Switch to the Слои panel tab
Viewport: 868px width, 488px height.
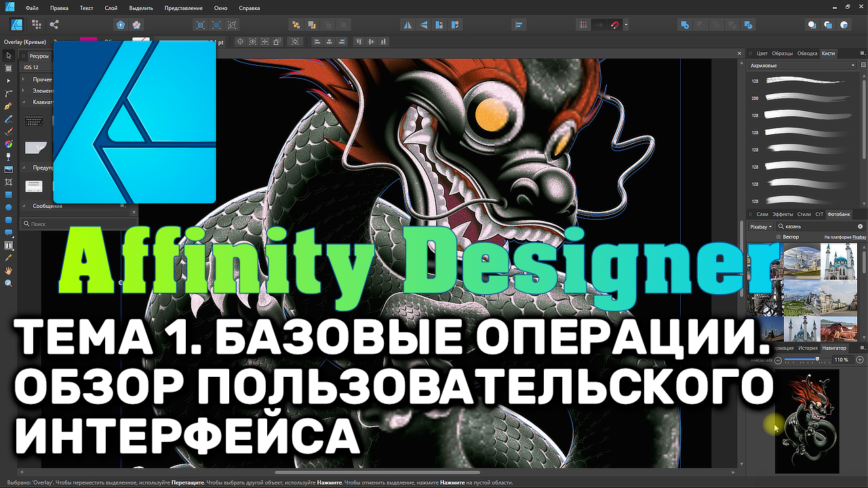(762, 214)
